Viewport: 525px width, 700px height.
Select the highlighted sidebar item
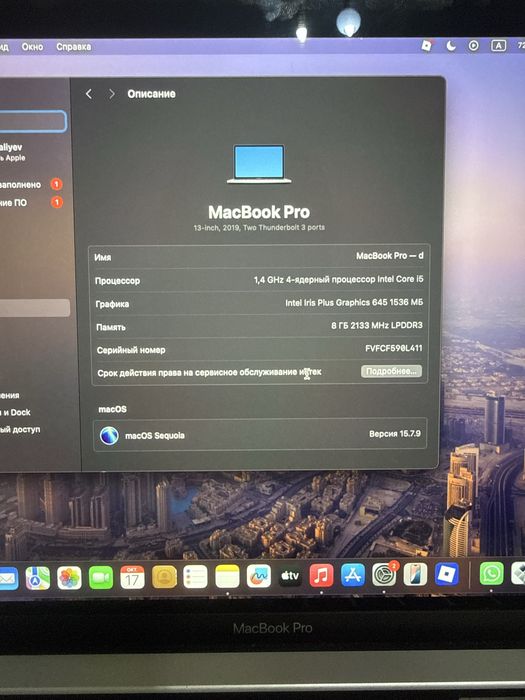pyautogui.click(x=34, y=308)
